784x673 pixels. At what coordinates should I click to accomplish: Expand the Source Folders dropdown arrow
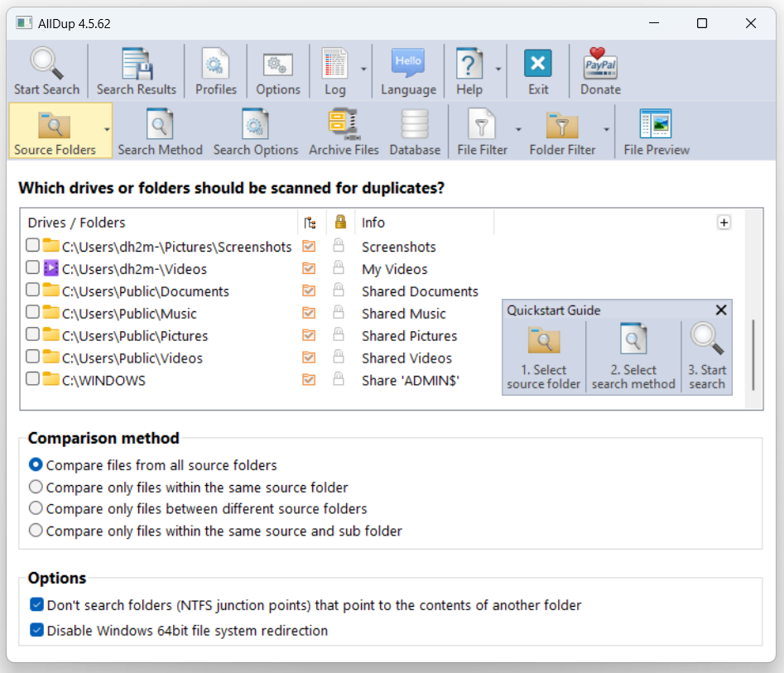click(x=107, y=130)
